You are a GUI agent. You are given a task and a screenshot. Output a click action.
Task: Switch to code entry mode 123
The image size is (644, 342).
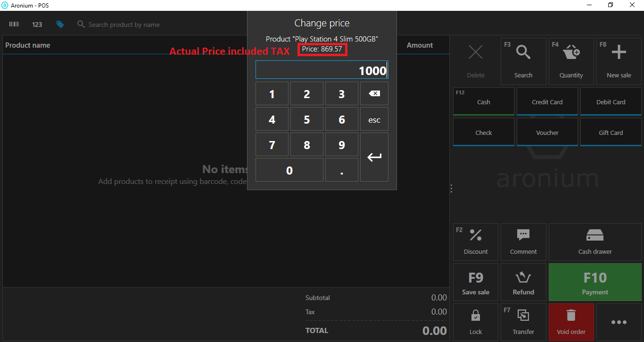[37, 25]
